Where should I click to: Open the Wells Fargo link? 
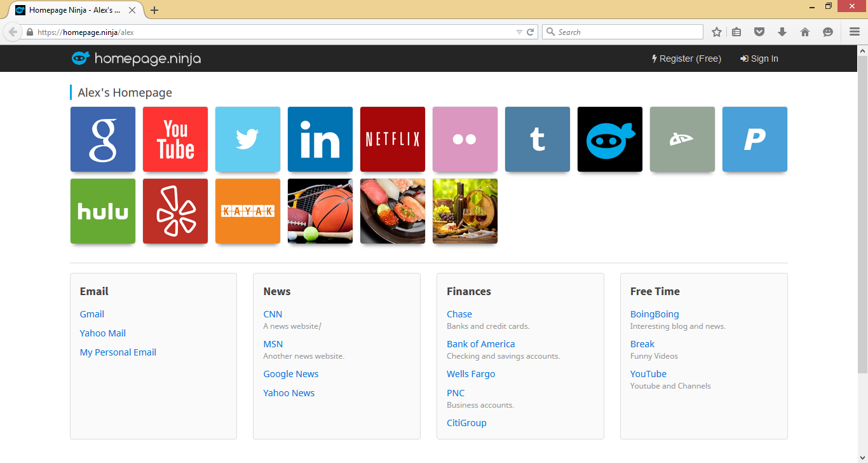471,374
